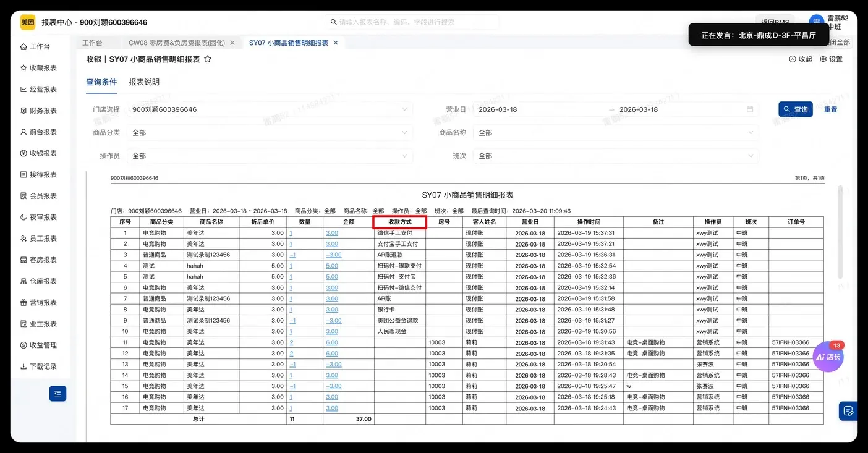Screen dimensions: 868x453
Task: Toggle the favorite star next to SY07 report
Action: [x=208, y=59]
